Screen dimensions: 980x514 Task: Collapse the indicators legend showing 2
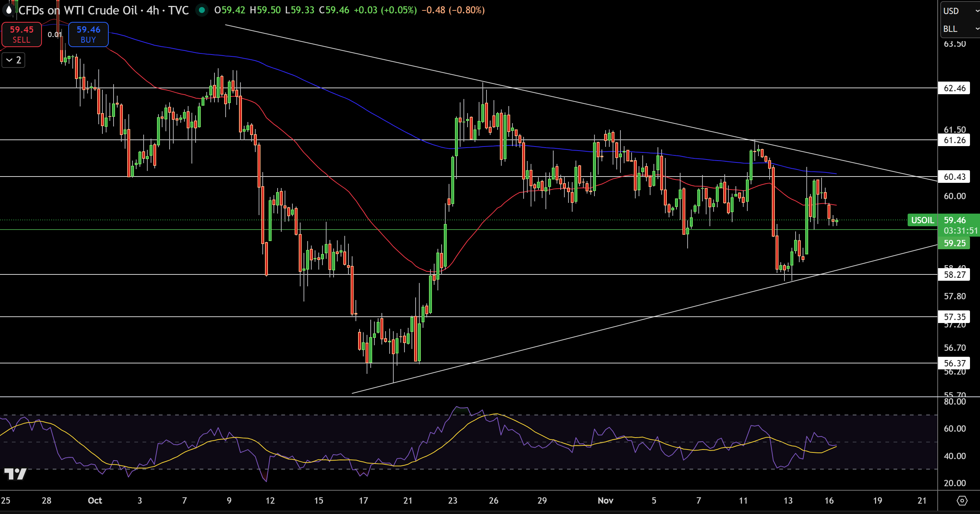coord(13,60)
